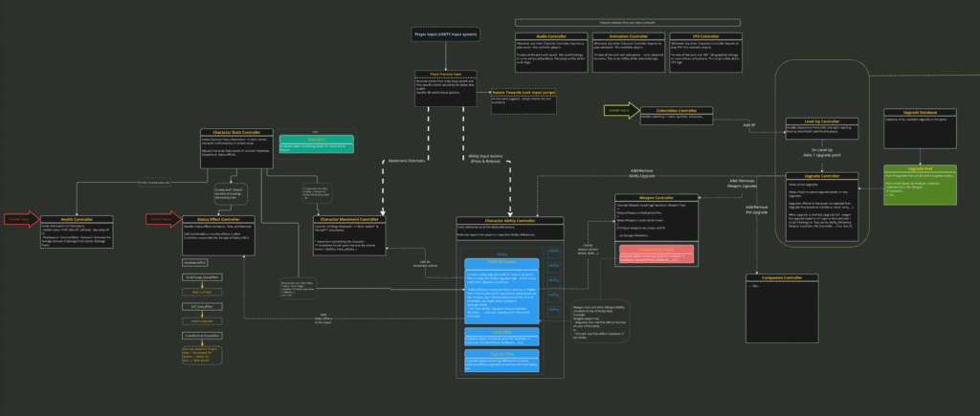This screenshot has height=416, width=980.
Task: Click the Upgrade Database box
Action: click(x=920, y=129)
